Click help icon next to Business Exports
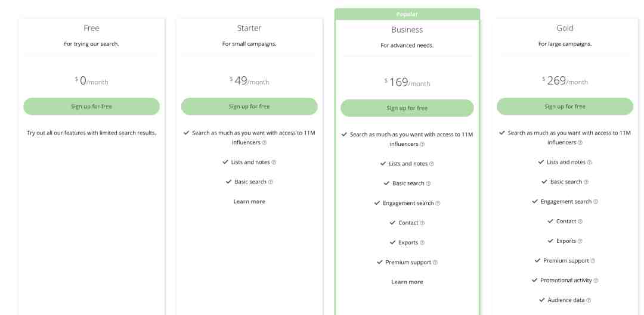This screenshot has height=315, width=644. (x=422, y=243)
